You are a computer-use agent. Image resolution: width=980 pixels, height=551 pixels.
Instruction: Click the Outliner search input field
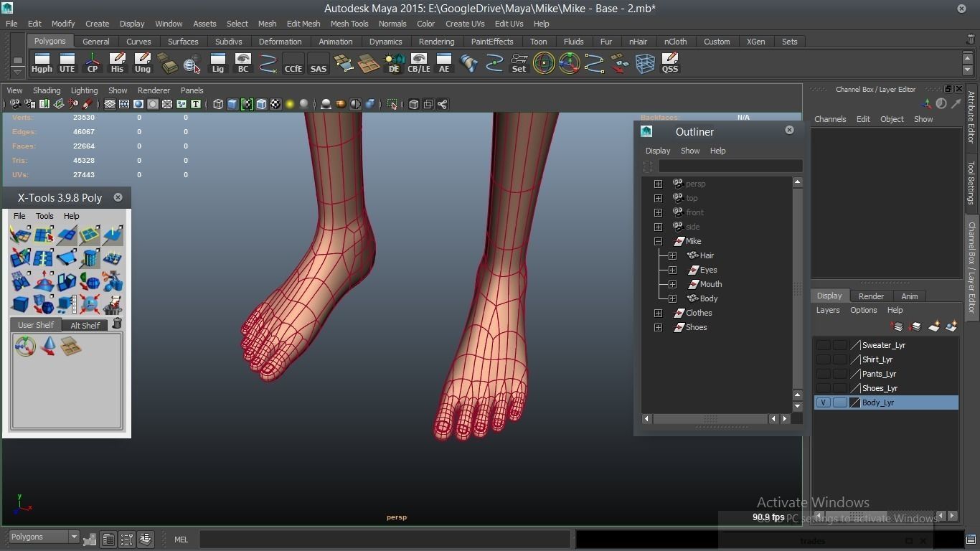point(730,166)
